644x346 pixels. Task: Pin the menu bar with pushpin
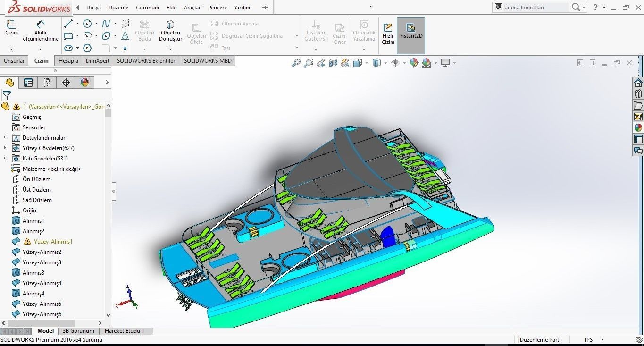coord(266,8)
